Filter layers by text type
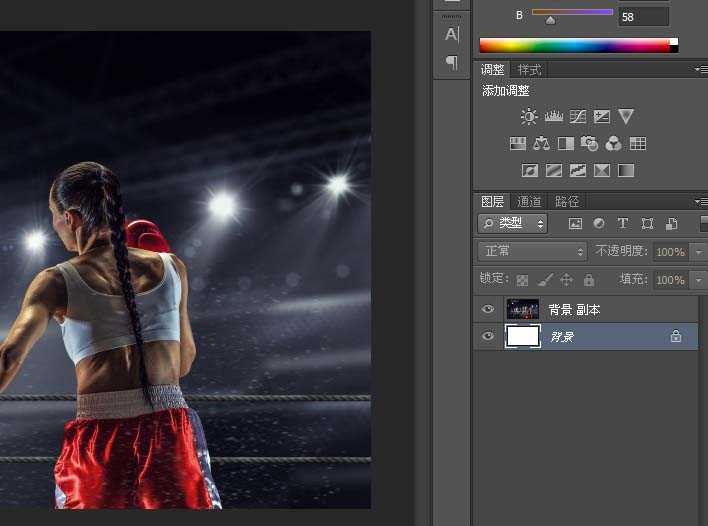The width and height of the screenshot is (708, 526). [622, 224]
